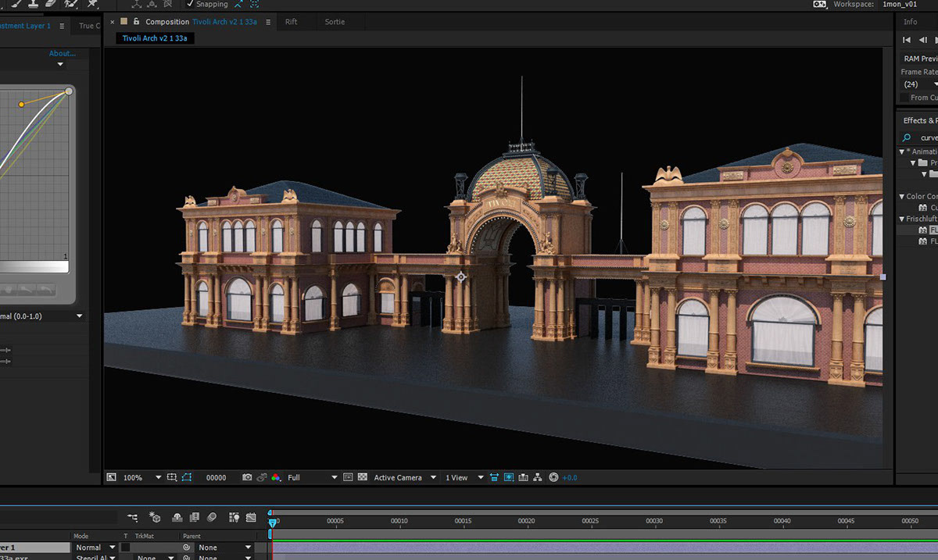The height and width of the screenshot is (560, 938).
Task: Toggle the composition panel lock icon
Action: tap(136, 22)
